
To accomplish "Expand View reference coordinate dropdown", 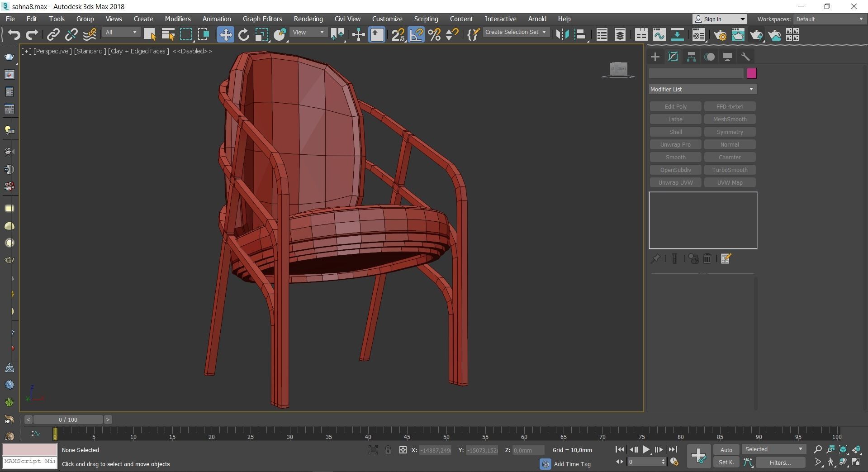I will [x=308, y=32].
